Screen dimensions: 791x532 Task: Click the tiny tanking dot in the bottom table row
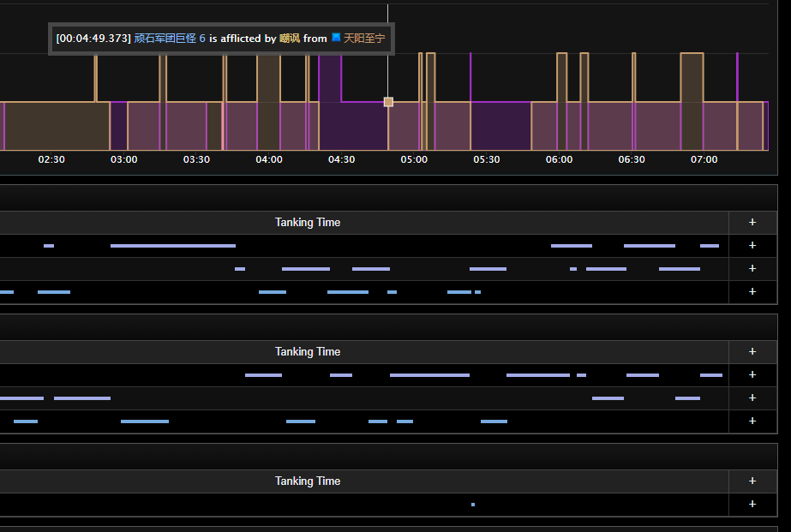point(473,505)
